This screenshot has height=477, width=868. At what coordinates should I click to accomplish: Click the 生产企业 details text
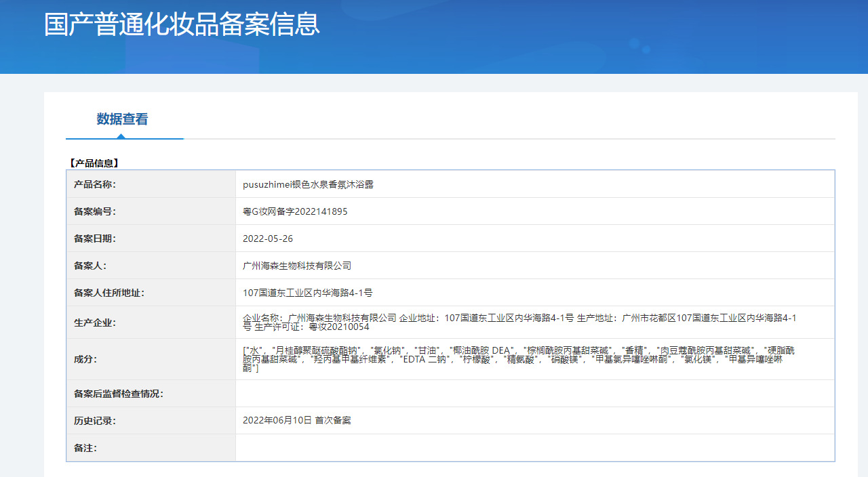click(519, 322)
